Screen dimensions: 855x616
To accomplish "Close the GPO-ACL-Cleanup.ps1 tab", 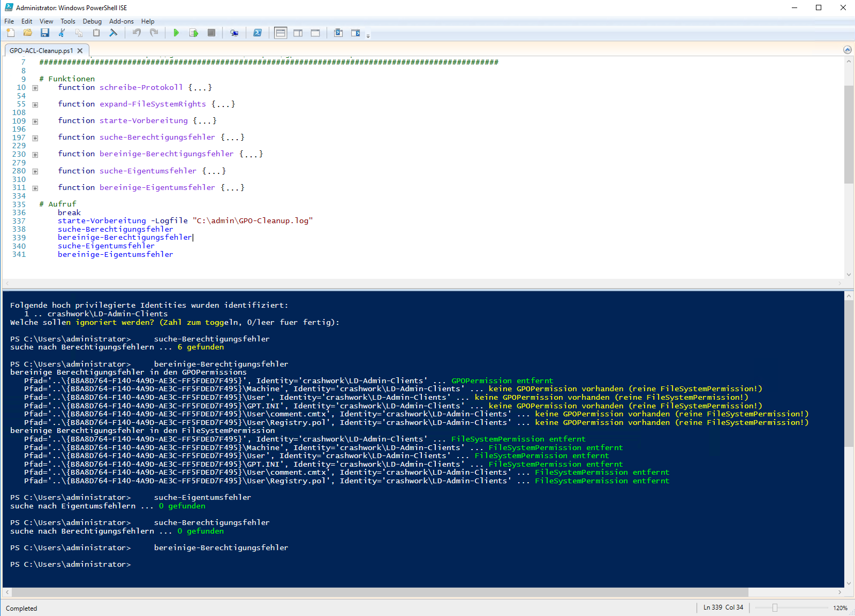I will [x=80, y=51].
